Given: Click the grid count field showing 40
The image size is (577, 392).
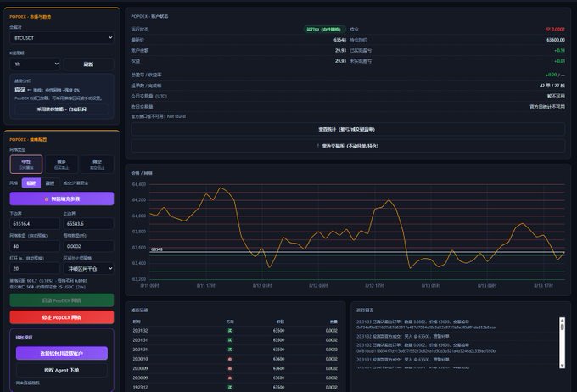Looking at the screenshot, I should [35, 246].
